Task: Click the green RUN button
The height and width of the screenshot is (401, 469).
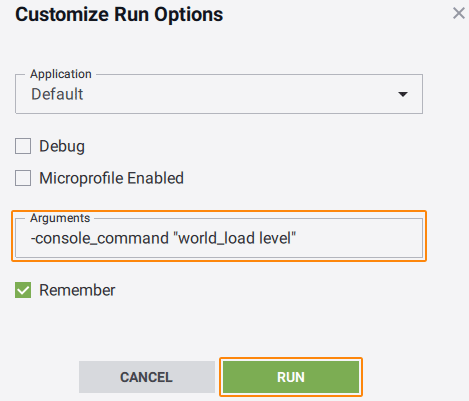Action: click(291, 377)
